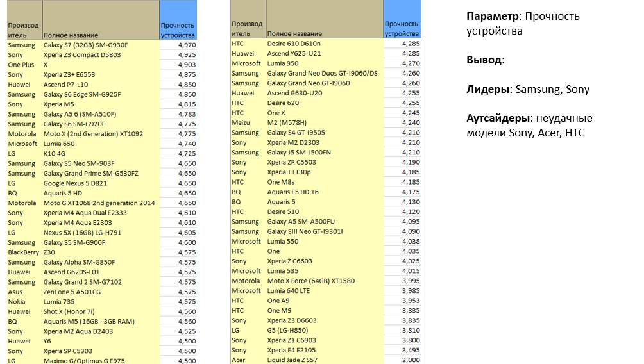Click ZenFone 5 A501CG
This screenshot has height=364, width=644.
(x=72, y=292)
